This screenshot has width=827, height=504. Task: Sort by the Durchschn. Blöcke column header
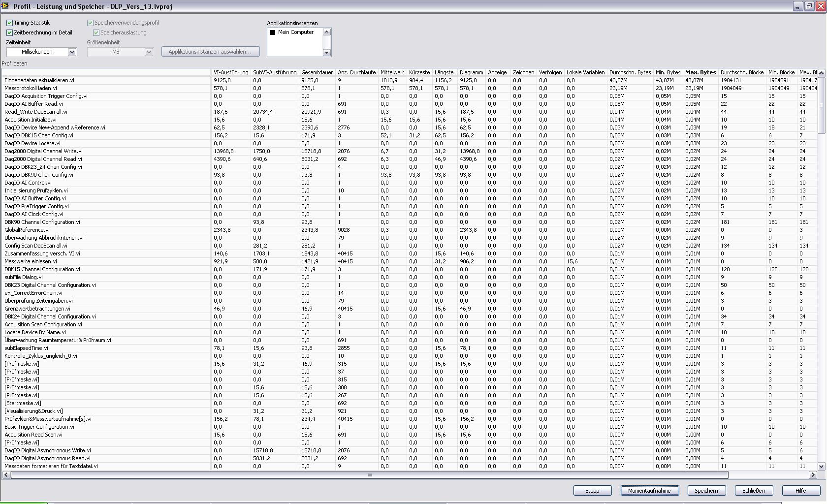pos(742,72)
